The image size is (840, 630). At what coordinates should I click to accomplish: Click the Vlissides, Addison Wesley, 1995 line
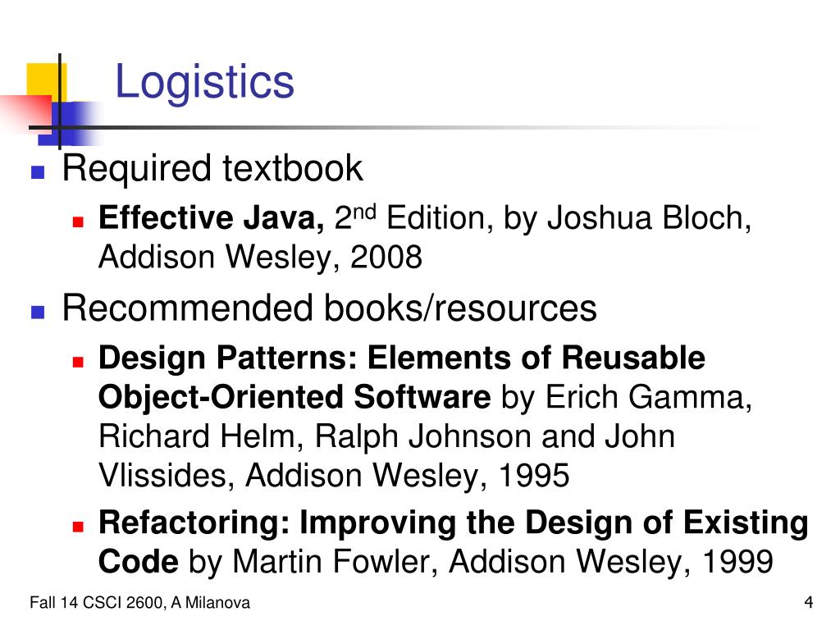tap(334, 475)
